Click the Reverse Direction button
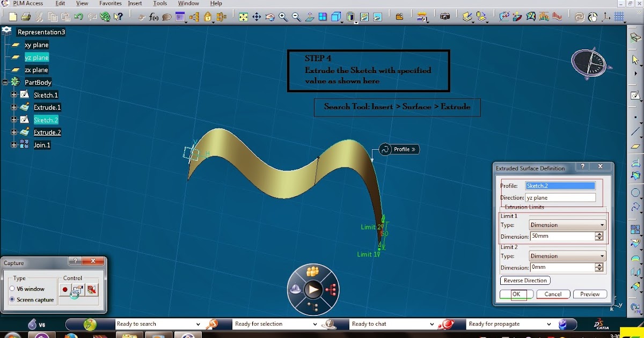The image size is (644, 338). (x=525, y=280)
